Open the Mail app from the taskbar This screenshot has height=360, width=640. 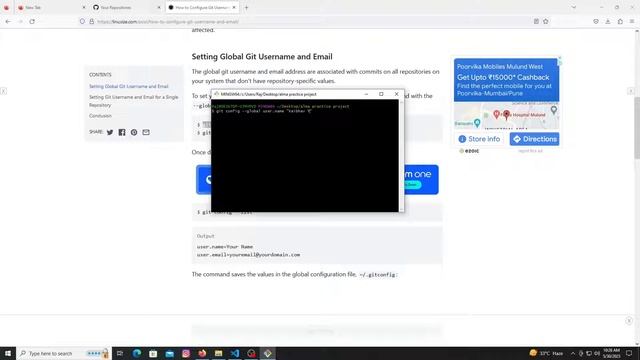click(169, 353)
